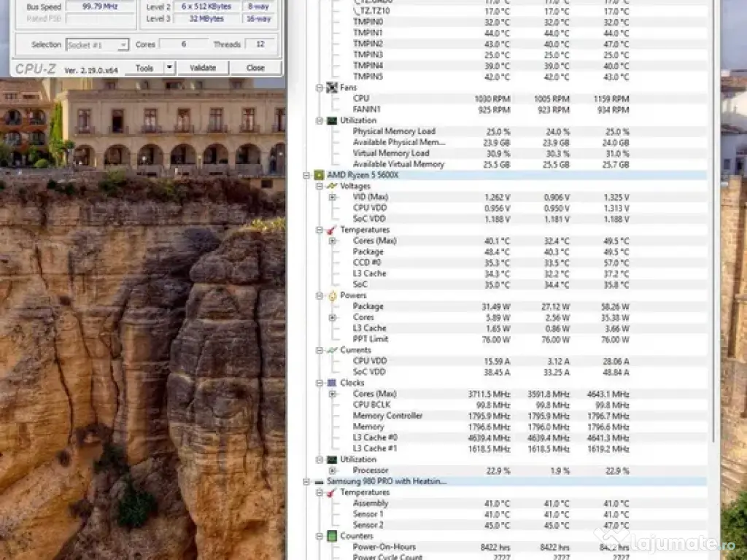
Task: Expand the VID (Max) voltage entry
Action: (x=333, y=197)
